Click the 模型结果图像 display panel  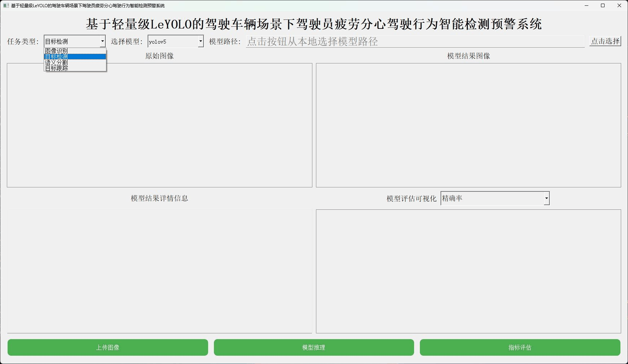(x=469, y=125)
